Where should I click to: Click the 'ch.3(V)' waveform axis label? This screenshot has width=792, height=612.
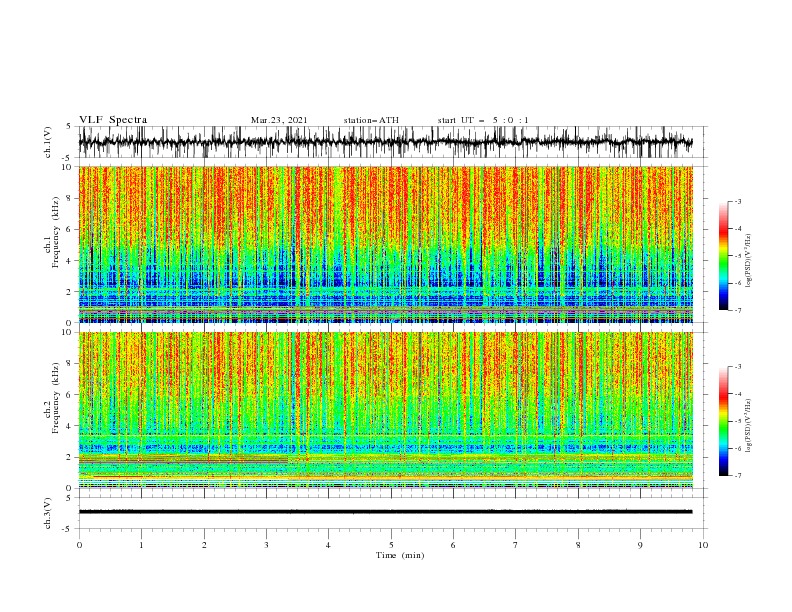coord(48,513)
